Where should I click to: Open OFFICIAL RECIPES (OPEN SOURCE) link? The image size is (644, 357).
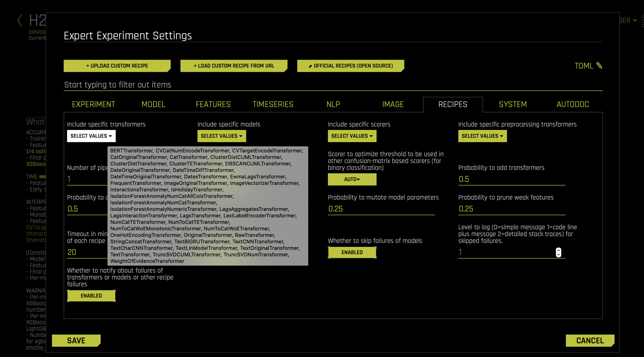coord(350,66)
